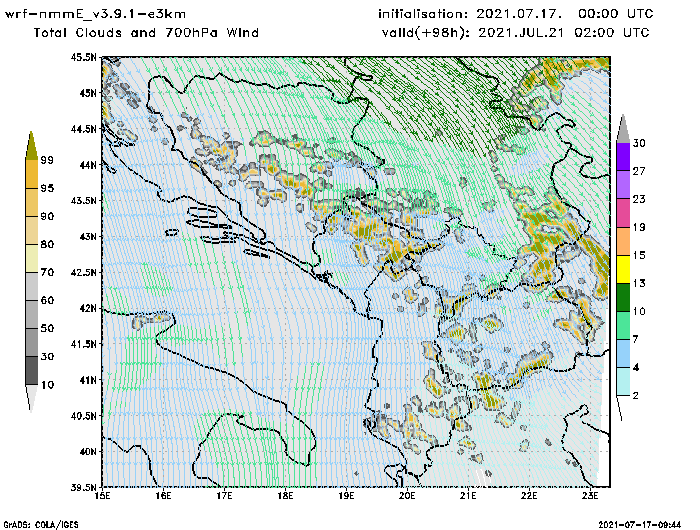Click the '23E' longitude axis label
Viewport: 700px width, 530px height.
(x=590, y=496)
